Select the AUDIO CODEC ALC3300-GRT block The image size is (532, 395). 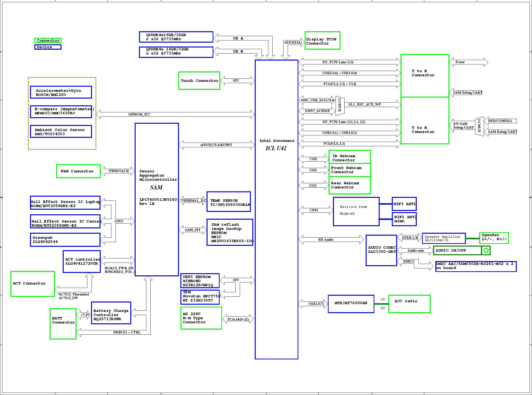(381, 250)
